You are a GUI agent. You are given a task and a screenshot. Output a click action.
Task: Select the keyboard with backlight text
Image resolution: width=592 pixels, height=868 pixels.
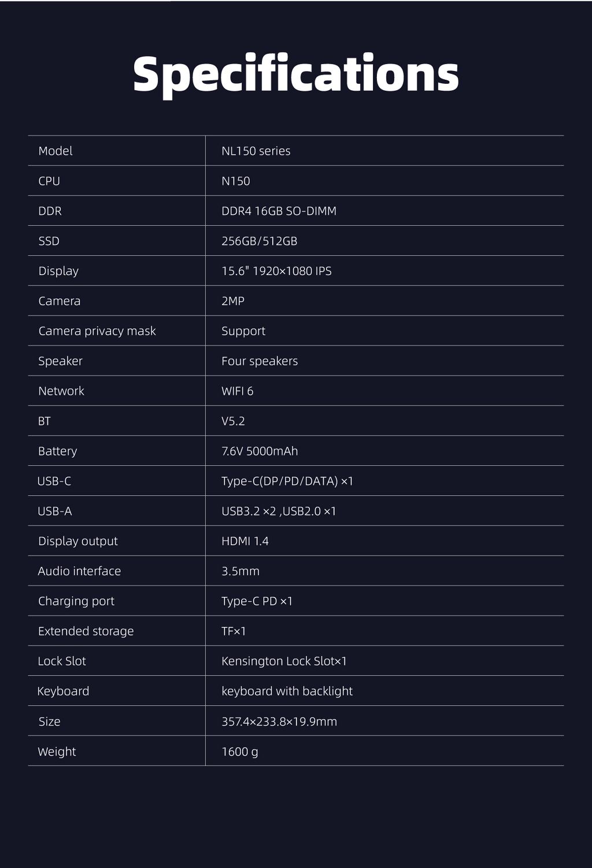[287, 691]
